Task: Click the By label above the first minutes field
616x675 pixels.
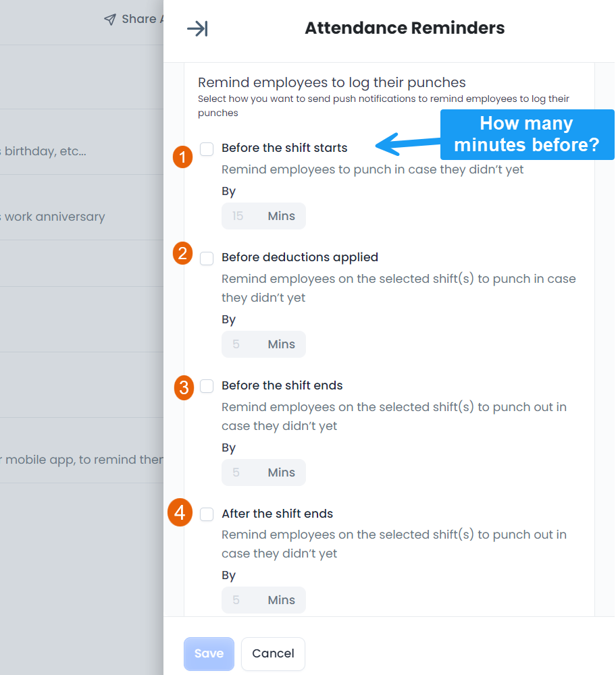Action: [x=228, y=191]
